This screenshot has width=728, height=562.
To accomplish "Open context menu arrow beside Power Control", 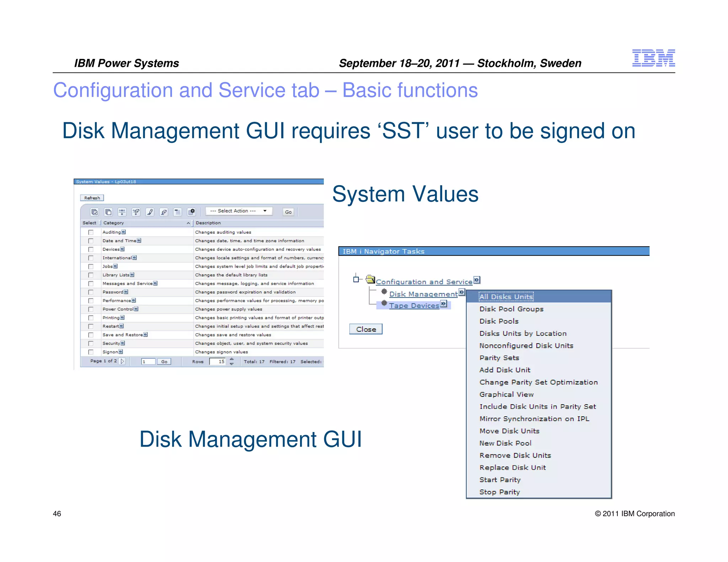I will [136, 309].
